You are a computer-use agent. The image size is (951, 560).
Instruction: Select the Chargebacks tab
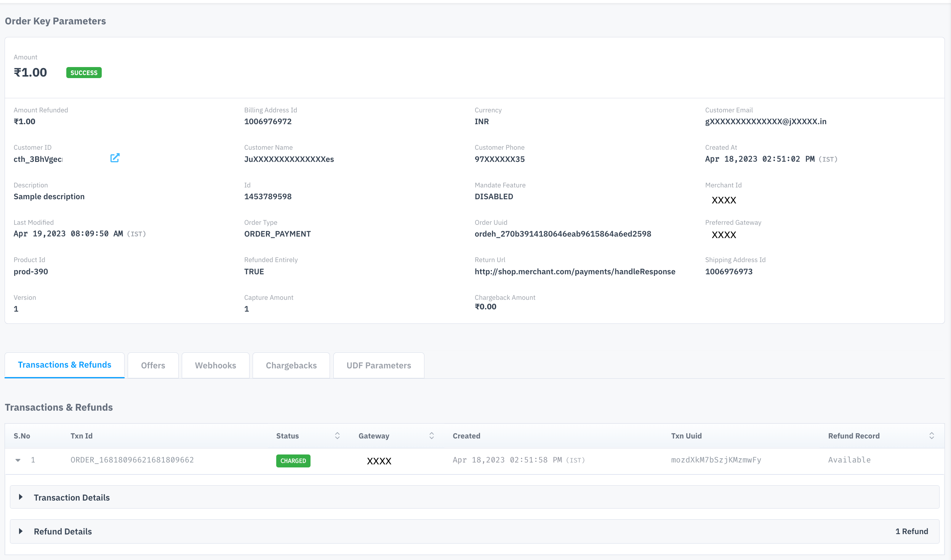pyautogui.click(x=291, y=365)
